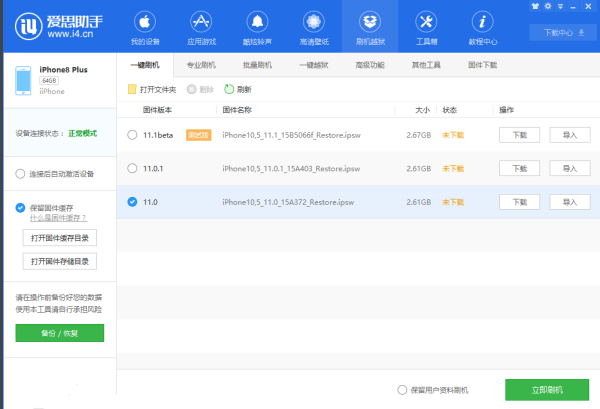The width and height of the screenshot is (600, 409).
Task: Click 下载 button for 11.0.1 firmware
Action: pyautogui.click(x=519, y=168)
